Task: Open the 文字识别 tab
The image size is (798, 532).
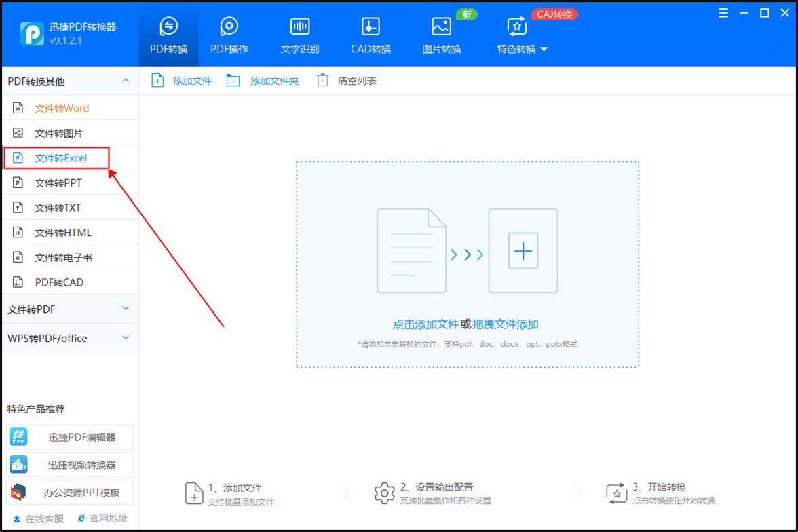Action: pos(300,35)
